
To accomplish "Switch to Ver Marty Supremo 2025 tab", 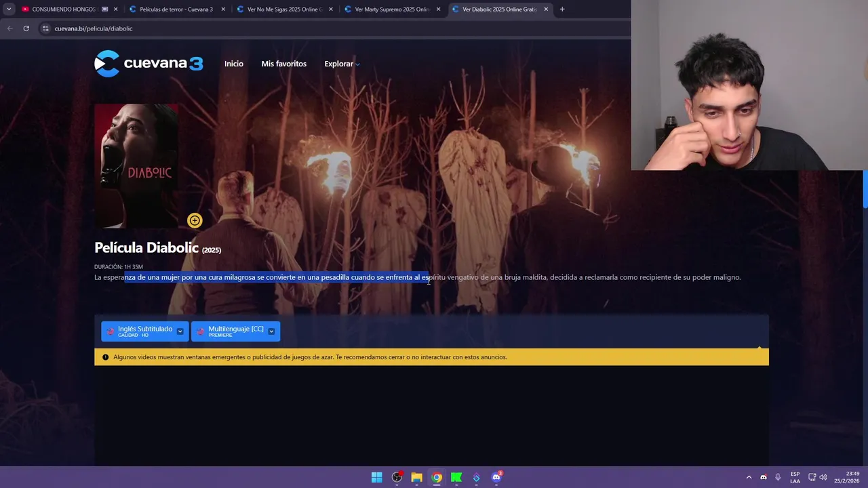I will click(x=392, y=9).
